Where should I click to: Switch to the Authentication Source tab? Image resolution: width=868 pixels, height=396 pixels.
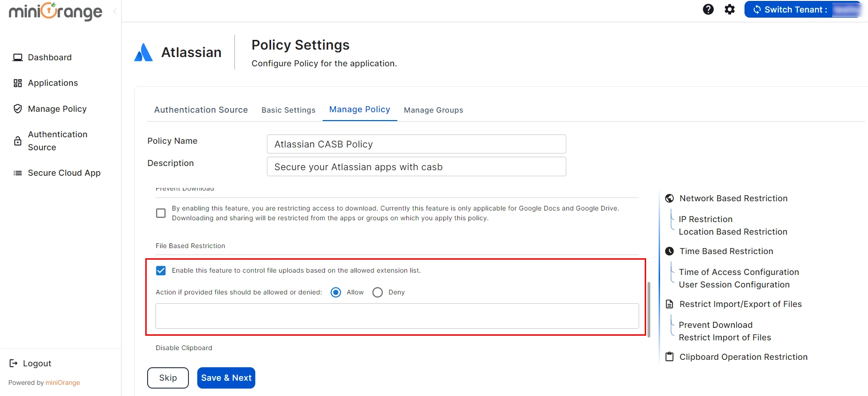coord(201,110)
